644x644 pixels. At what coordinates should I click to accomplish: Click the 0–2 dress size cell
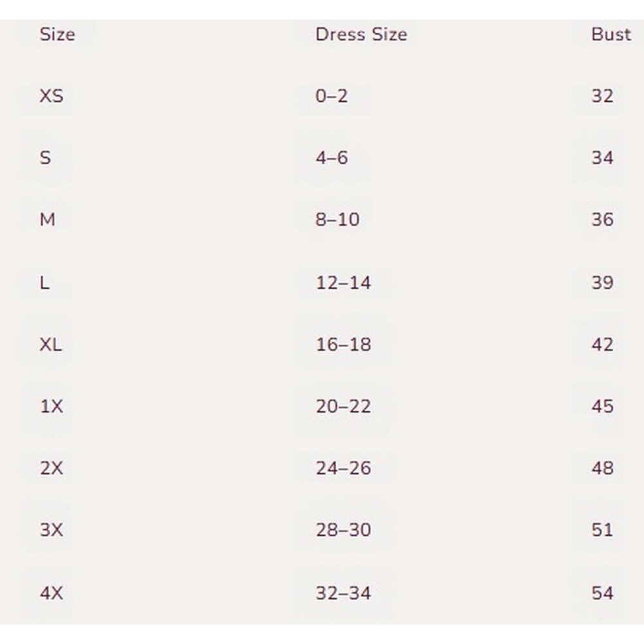tap(332, 96)
